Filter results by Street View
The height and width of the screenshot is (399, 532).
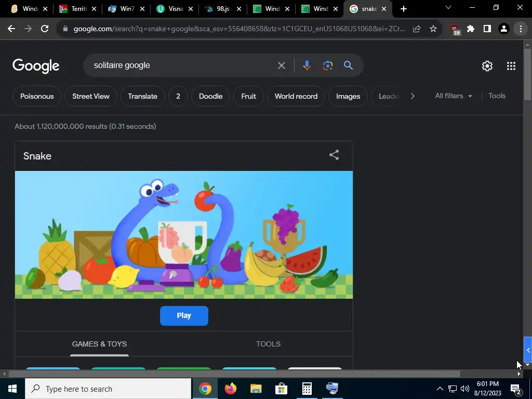91,96
